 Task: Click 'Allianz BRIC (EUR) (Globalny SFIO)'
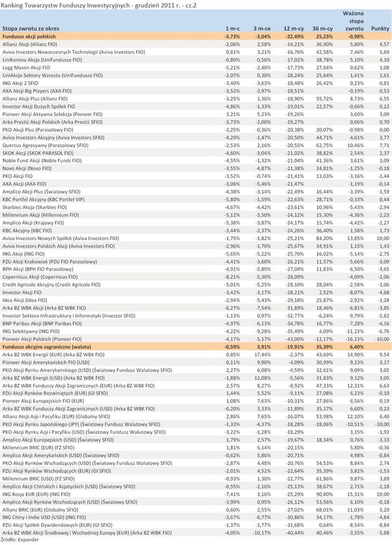click(40, 510)
